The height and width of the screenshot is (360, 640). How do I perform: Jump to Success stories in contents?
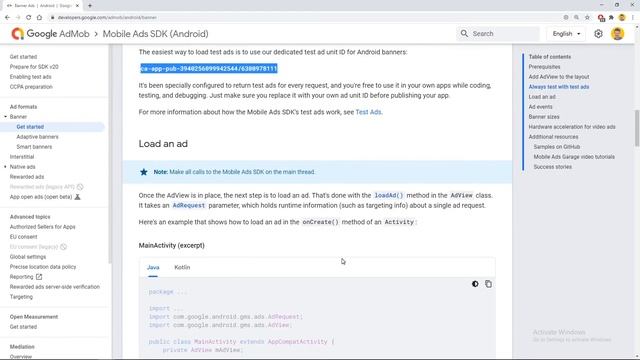point(552,167)
